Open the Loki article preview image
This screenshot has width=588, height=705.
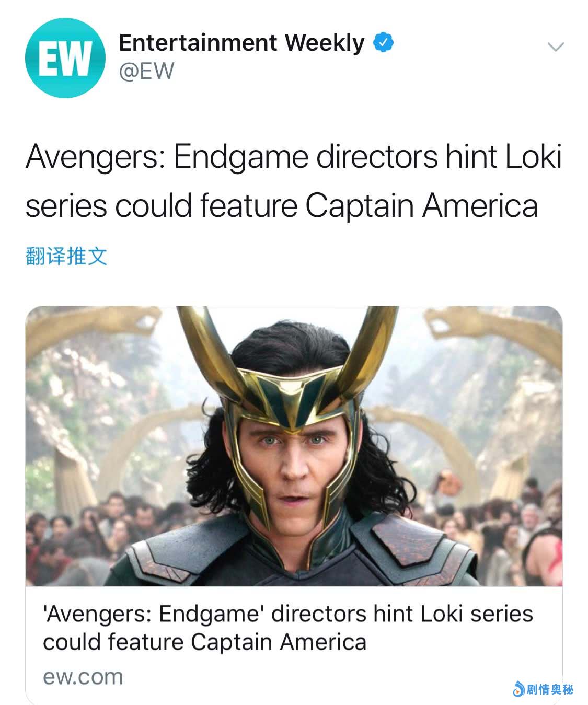(294, 446)
